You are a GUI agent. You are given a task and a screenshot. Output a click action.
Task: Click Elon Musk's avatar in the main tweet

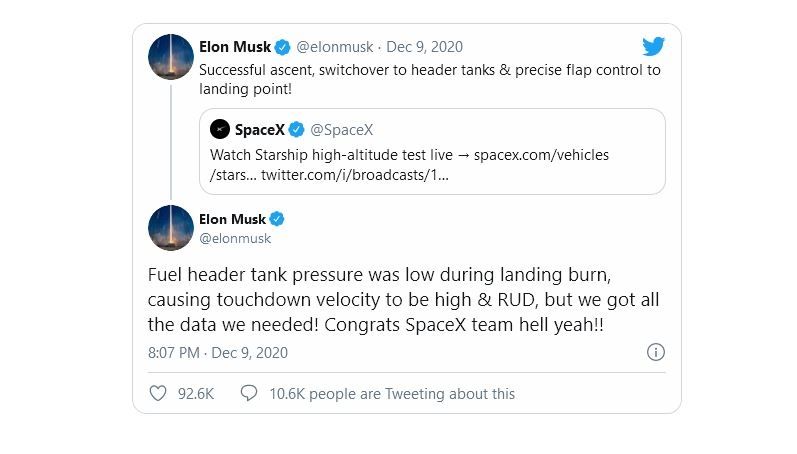[171, 228]
